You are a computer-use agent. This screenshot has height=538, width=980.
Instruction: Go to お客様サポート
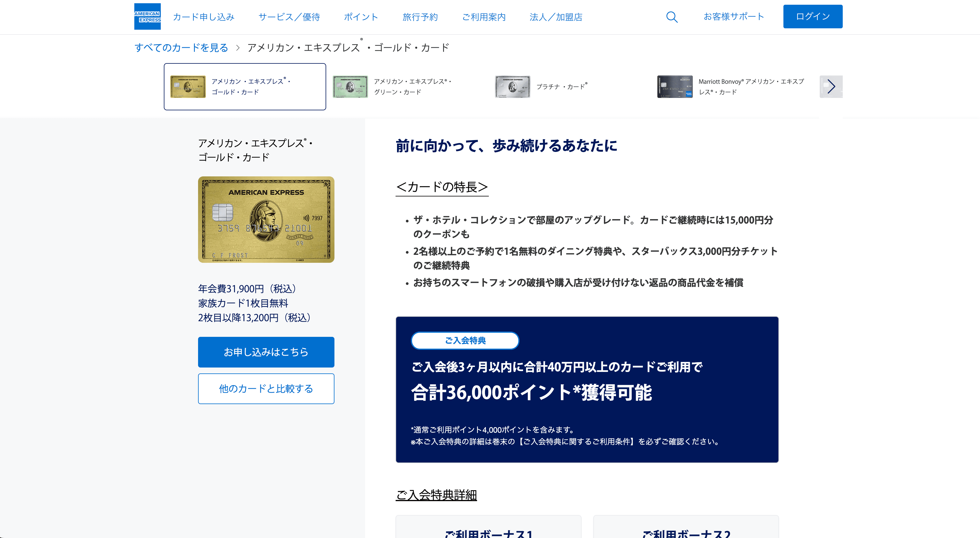click(x=734, y=16)
